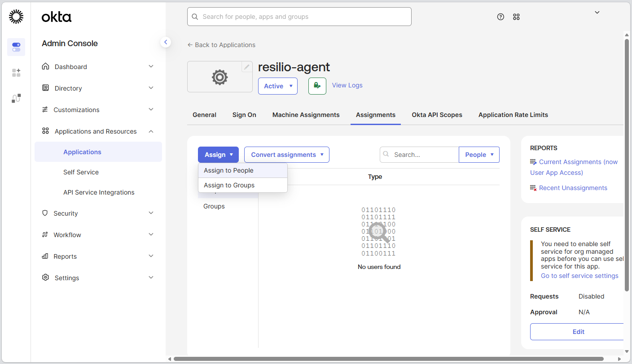
Task: Switch to the General tab
Action: [x=205, y=115]
